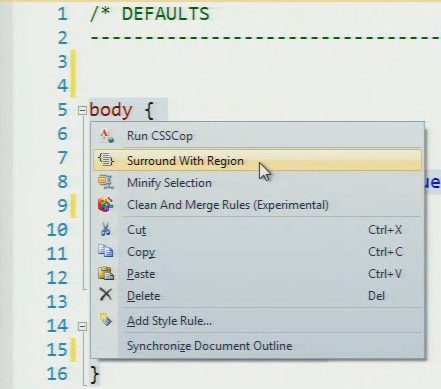Screen dimensions: 441x389
Task: Click the Surround With Region icon
Action: tap(106, 160)
